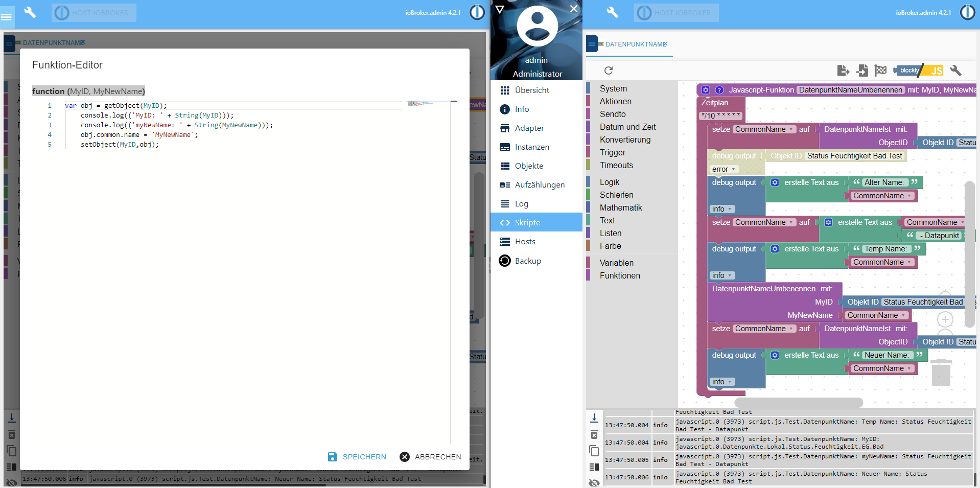Toggle between Blockly and JS view
Viewport: 980px width, 488px height.
919,71
